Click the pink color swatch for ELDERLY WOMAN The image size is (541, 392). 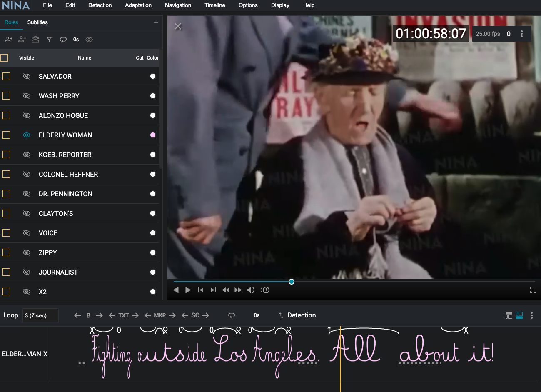153,135
